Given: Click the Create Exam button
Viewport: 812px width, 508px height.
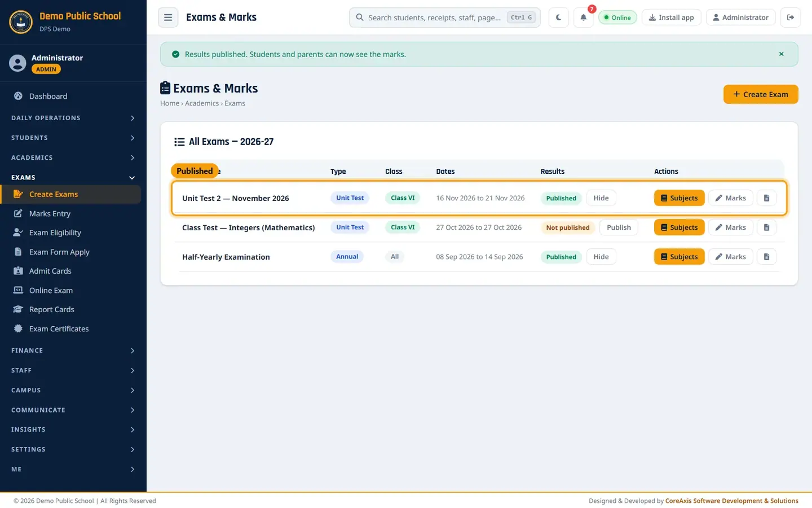Looking at the screenshot, I should pyautogui.click(x=761, y=94).
